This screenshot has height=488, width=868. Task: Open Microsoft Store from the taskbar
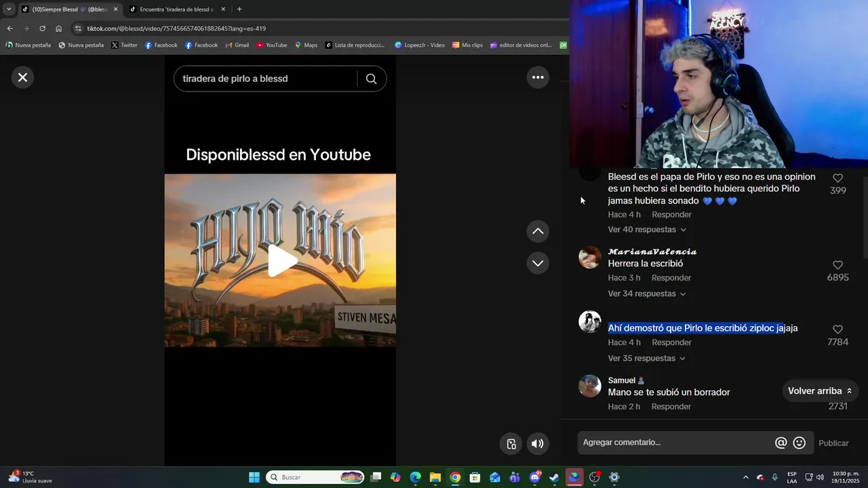point(475,477)
